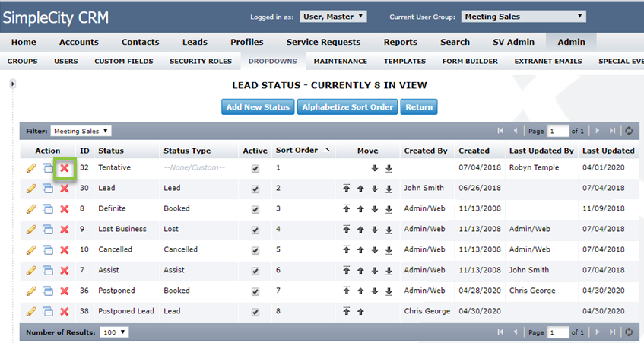Open the Maintenance tab

click(x=341, y=61)
